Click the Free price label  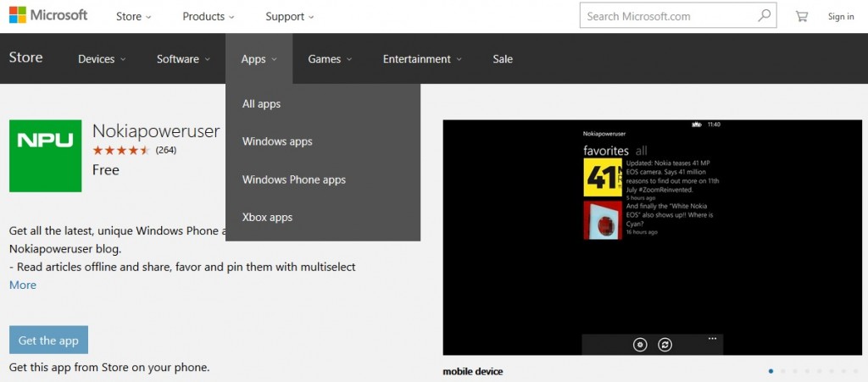click(106, 169)
